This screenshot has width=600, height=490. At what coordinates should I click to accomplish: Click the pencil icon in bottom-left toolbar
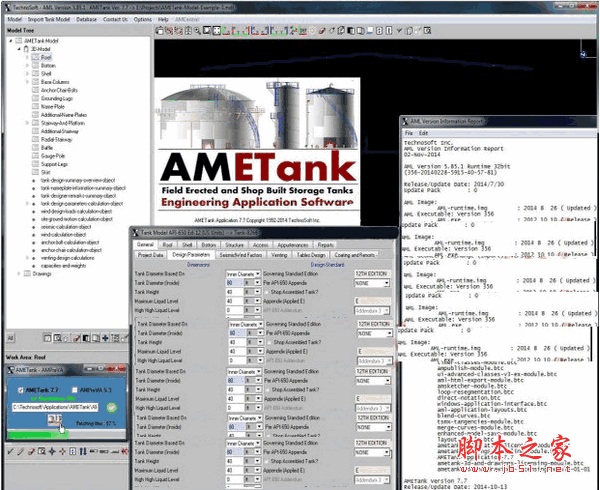click(21, 452)
